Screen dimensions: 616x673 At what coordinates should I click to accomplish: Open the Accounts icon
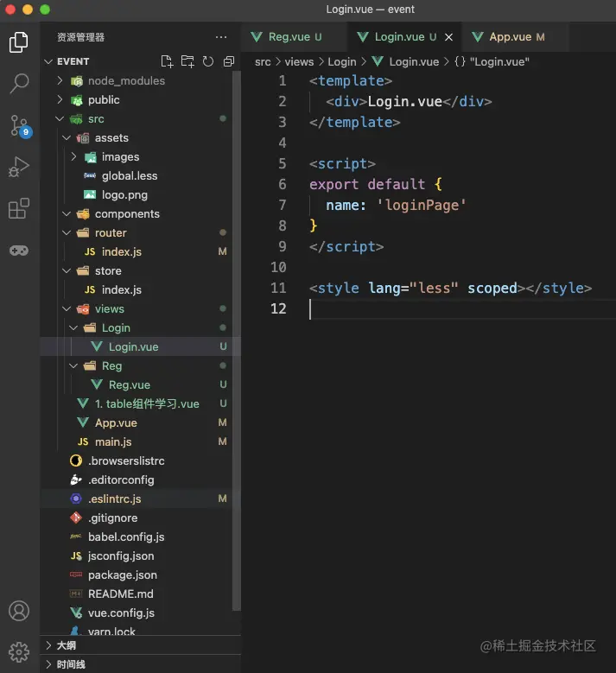click(19, 611)
